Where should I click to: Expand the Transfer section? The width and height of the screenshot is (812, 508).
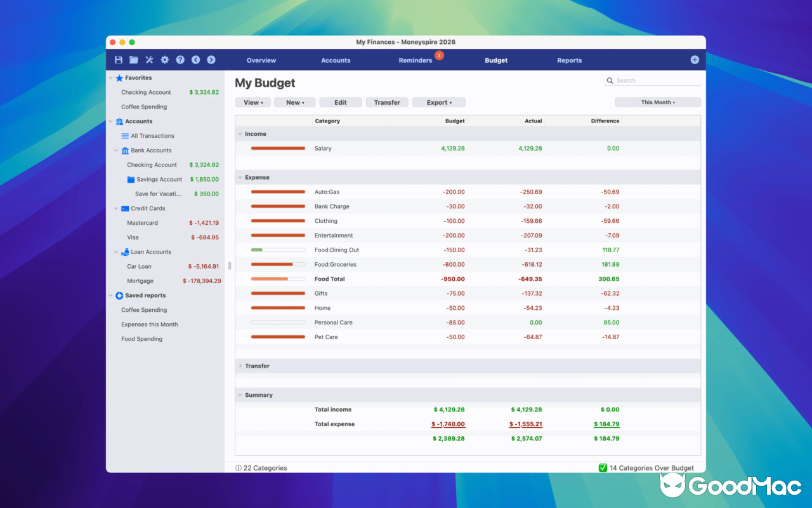241,366
